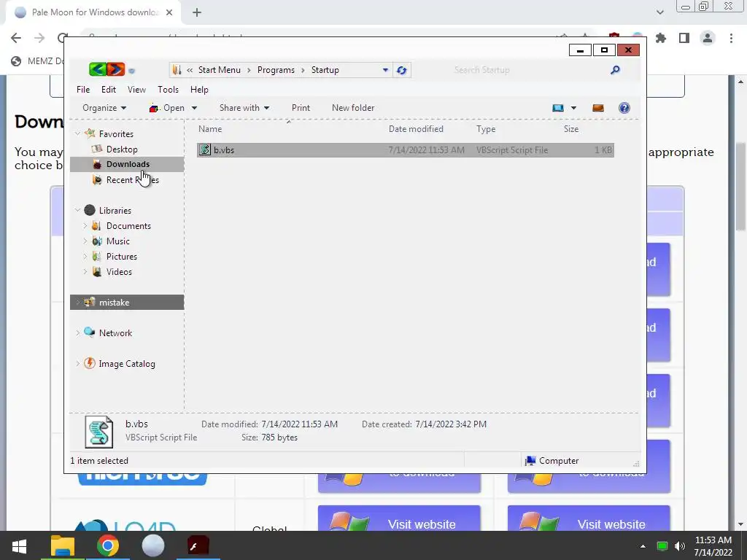Open File Explorer from taskbar
This screenshot has height=560, width=747.
(x=63, y=545)
